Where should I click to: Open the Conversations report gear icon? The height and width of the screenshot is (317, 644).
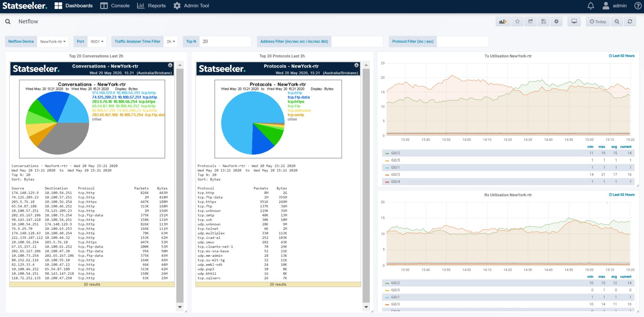[170, 65]
